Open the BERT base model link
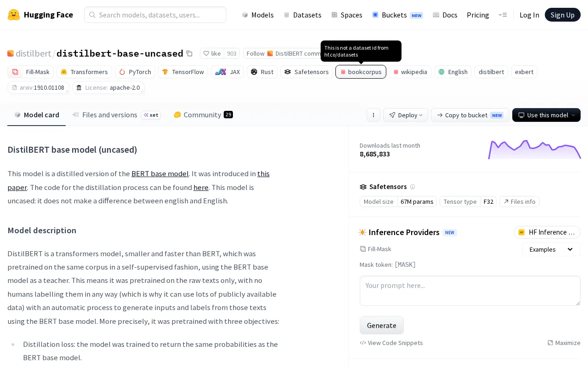Image resolution: width=588 pixels, height=368 pixels. coord(160,174)
